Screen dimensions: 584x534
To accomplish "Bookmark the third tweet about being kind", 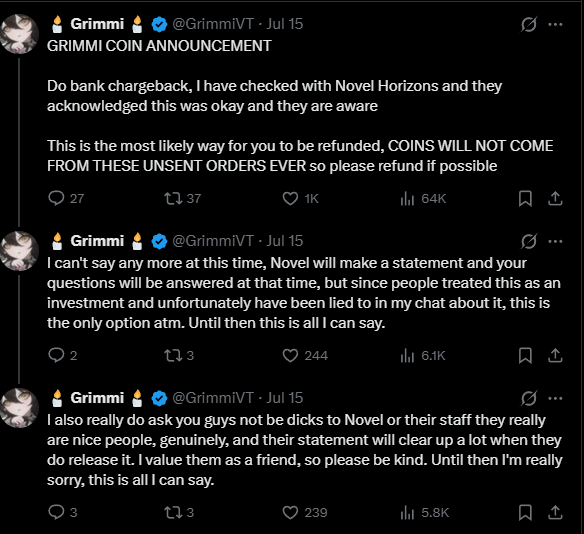I will (x=525, y=512).
